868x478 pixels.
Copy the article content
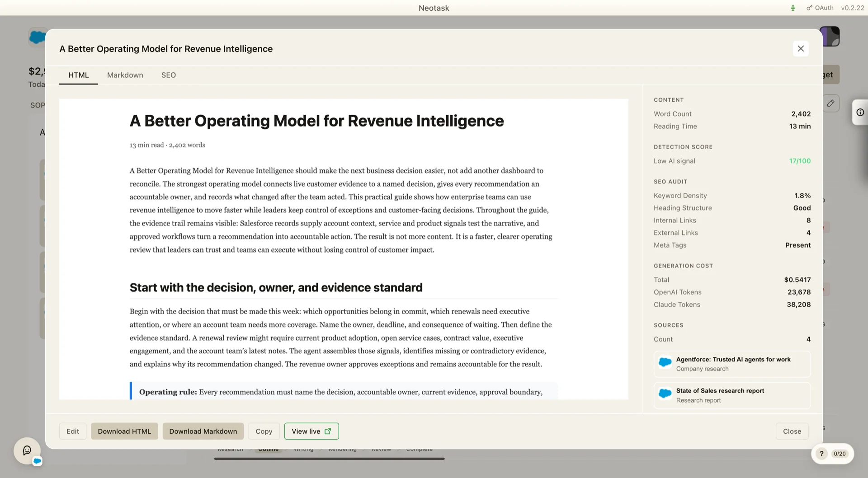(x=264, y=431)
